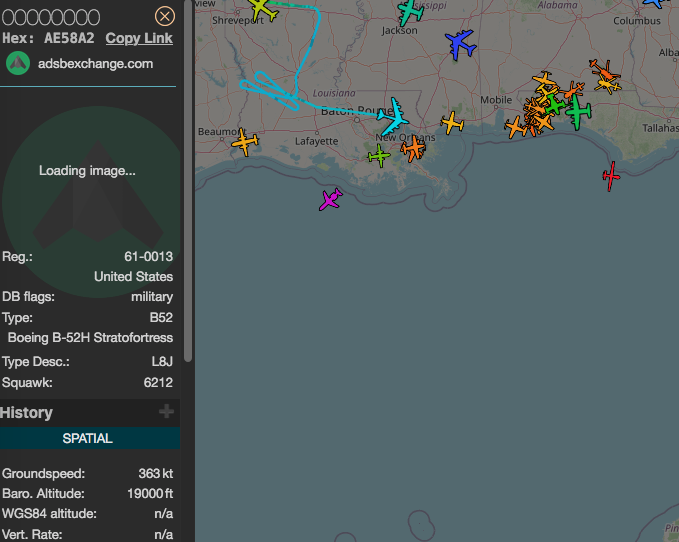Click the Hex AE58A2 value
Image resolution: width=679 pixels, height=542 pixels.
[x=69, y=38]
